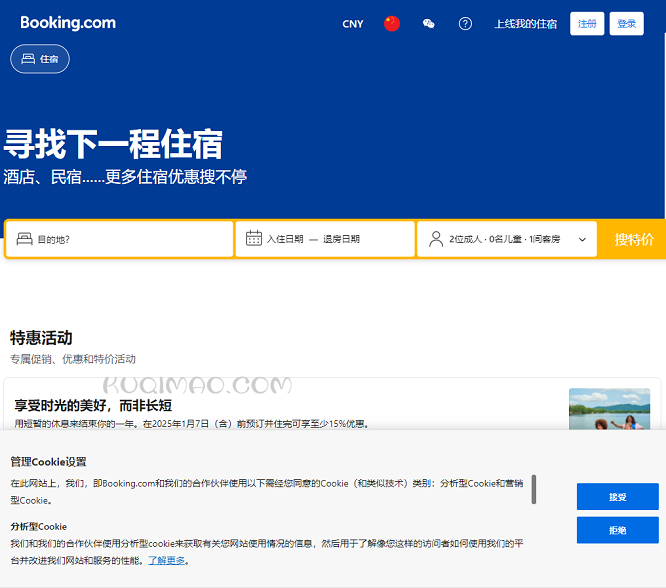Select the 住宿 accommodation tab
666x588 pixels.
[40, 59]
